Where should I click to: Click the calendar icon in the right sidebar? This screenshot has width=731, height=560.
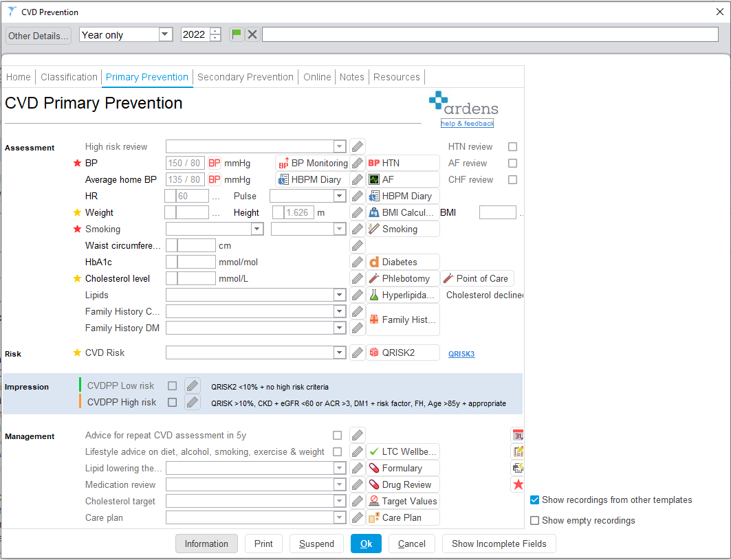[x=517, y=435]
